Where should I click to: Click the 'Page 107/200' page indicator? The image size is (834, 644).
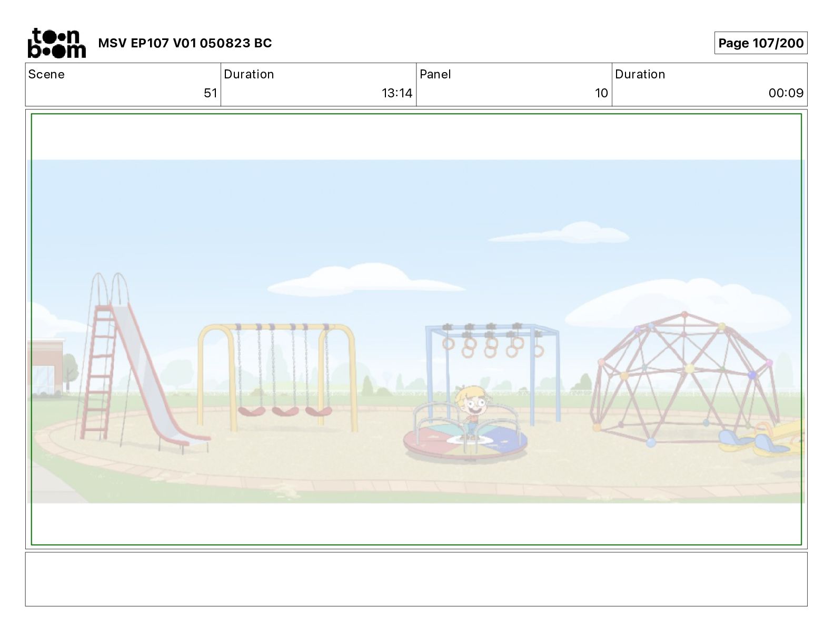pyautogui.click(x=760, y=43)
